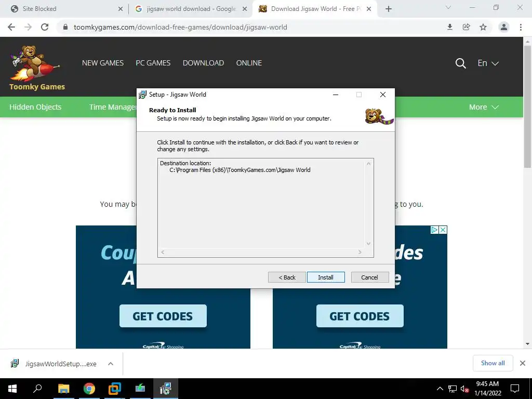
Task: Open the PC GAMES menu
Action: pyautogui.click(x=153, y=63)
